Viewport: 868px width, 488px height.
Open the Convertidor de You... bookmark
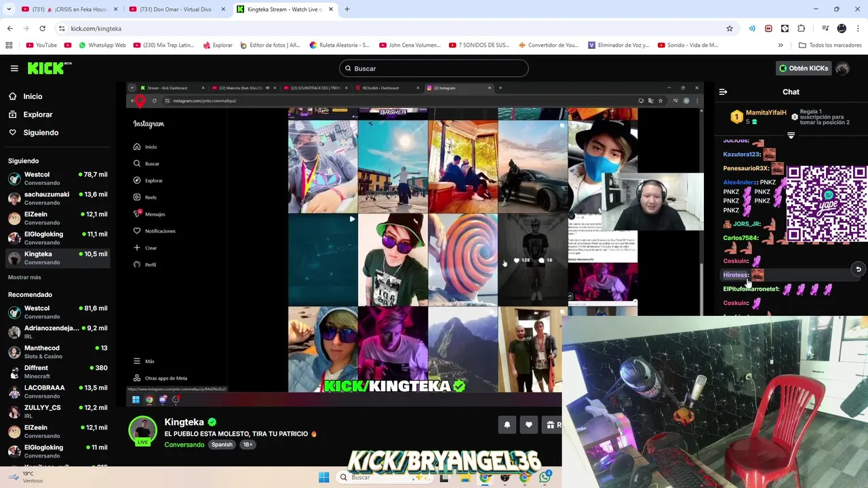click(x=549, y=45)
